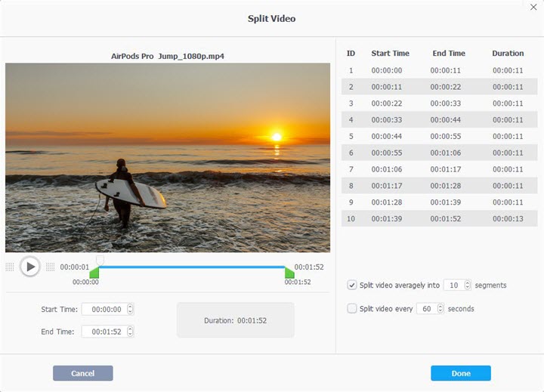
Task: Play the video preview
Action: [x=29, y=267]
